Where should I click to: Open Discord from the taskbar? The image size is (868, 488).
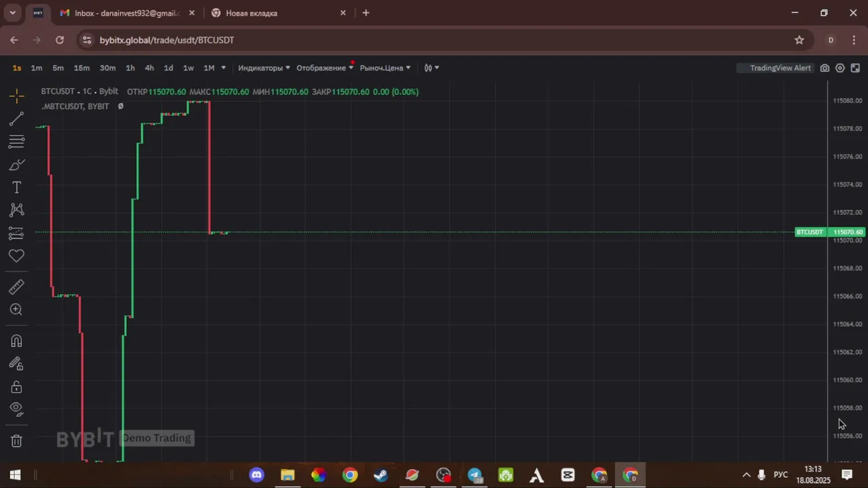(x=256, y=475)
